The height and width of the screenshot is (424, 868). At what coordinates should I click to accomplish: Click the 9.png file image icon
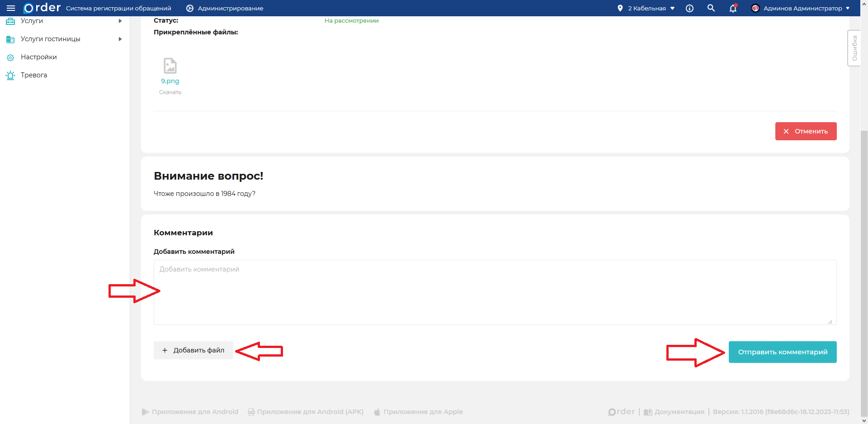(170, 66)
